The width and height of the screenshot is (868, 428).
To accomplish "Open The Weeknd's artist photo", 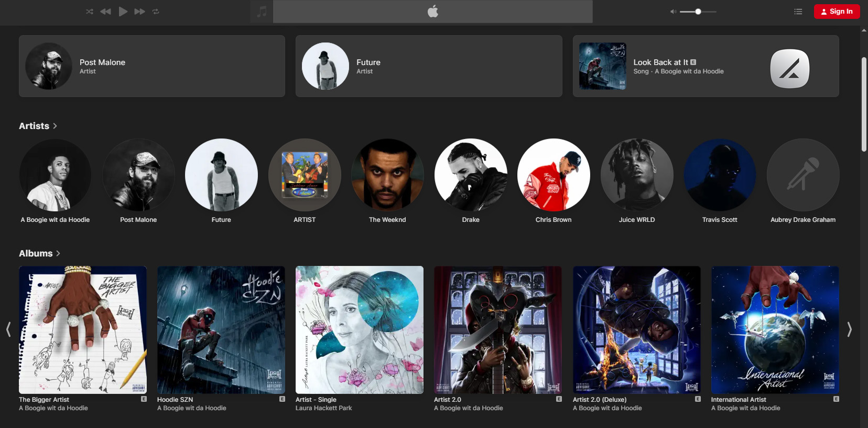I will (x=387, y=175).
